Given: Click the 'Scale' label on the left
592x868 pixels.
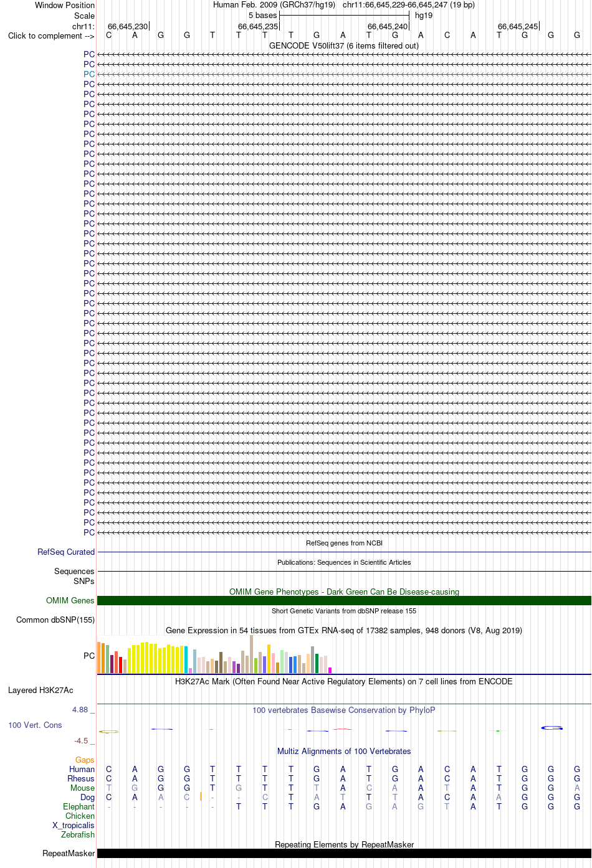Looking at the screenshot, I should (x=84, y=16).
